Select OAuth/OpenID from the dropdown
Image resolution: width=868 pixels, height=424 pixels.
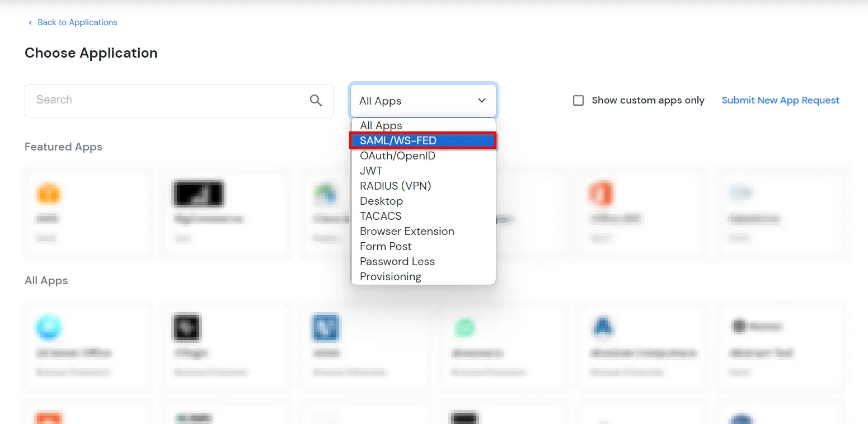[423, 156]
